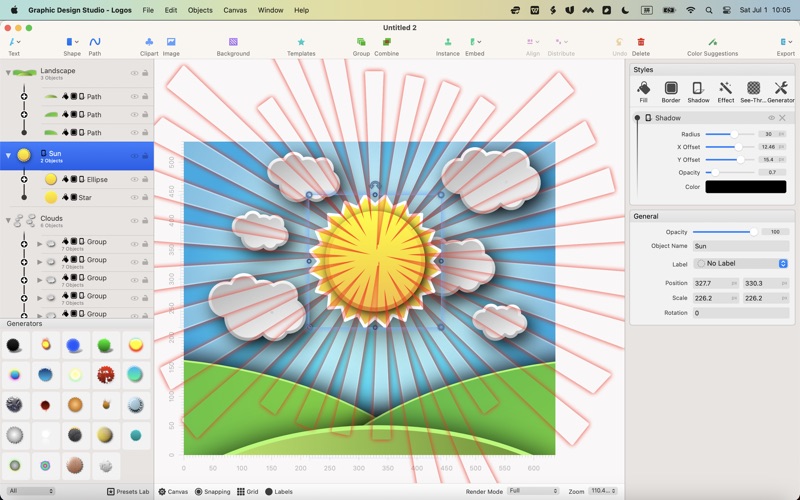This screenshot has height=500, width=800.
Task: Delete the selected object
Action: point(641,46)
